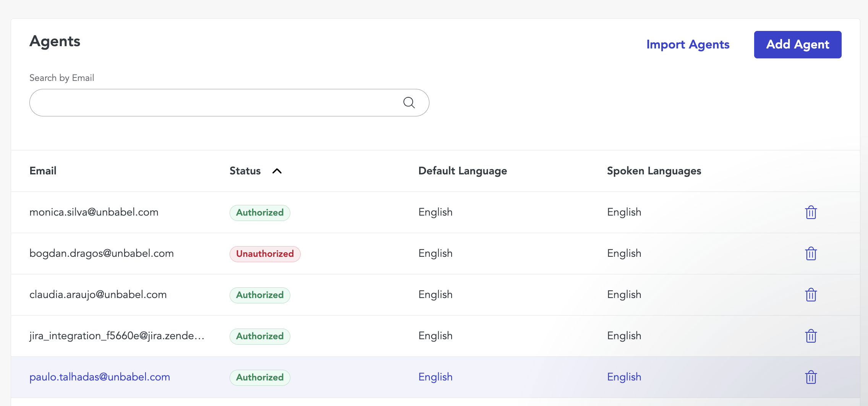Click default language English for bogdan.dragos
Viewport: 868px width, 406px height.
coord(436,253)
